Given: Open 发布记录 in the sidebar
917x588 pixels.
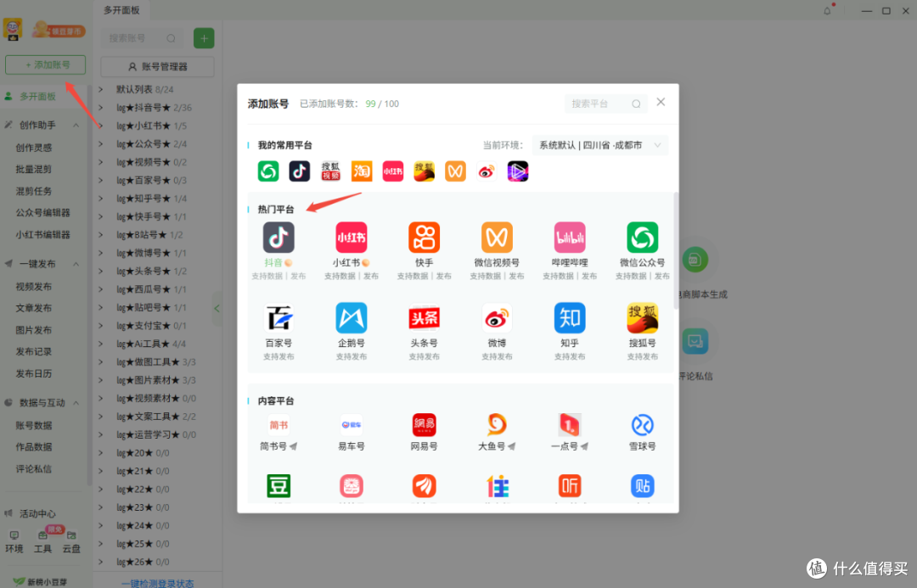Looking at the screenshot, I should click(34, 351).
